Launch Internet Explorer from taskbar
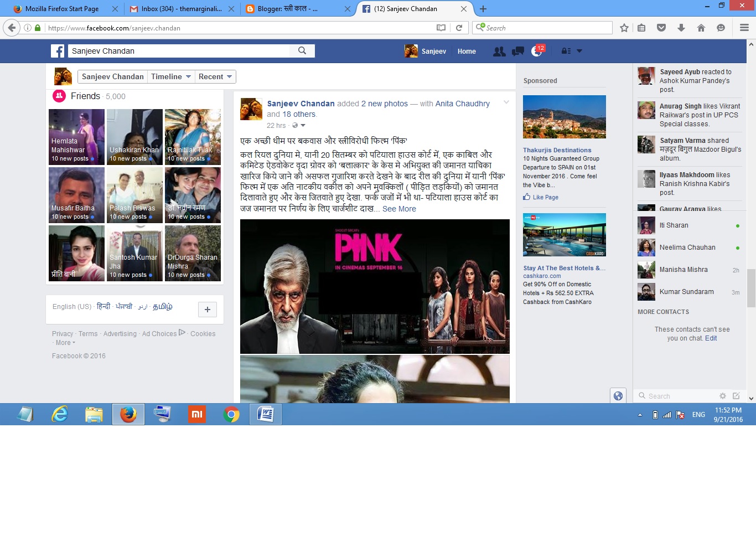 point(60,414)
